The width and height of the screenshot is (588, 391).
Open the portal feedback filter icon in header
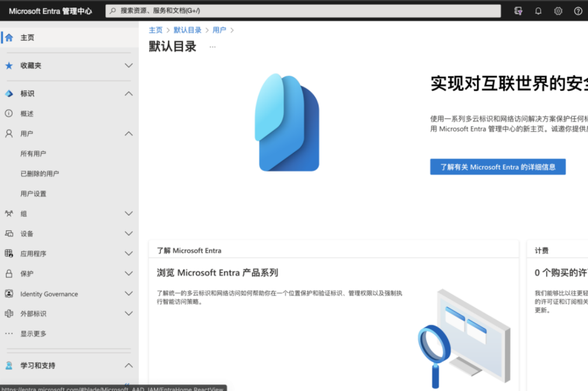click(x=518, y=11)
